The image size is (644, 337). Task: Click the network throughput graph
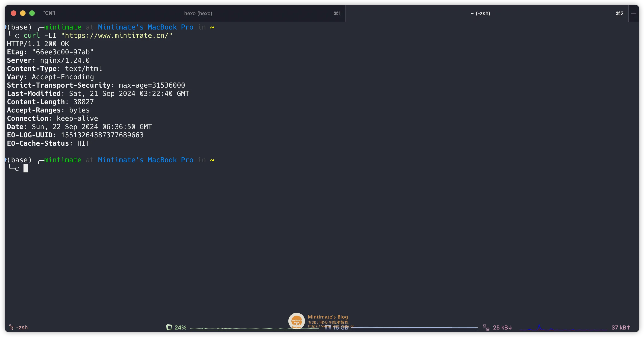pos(563,327)
